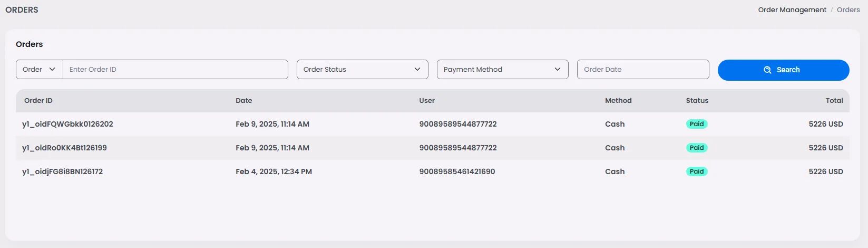The image size is (868, 248).
Task: Click the Total column header
Action: (834, 101)
